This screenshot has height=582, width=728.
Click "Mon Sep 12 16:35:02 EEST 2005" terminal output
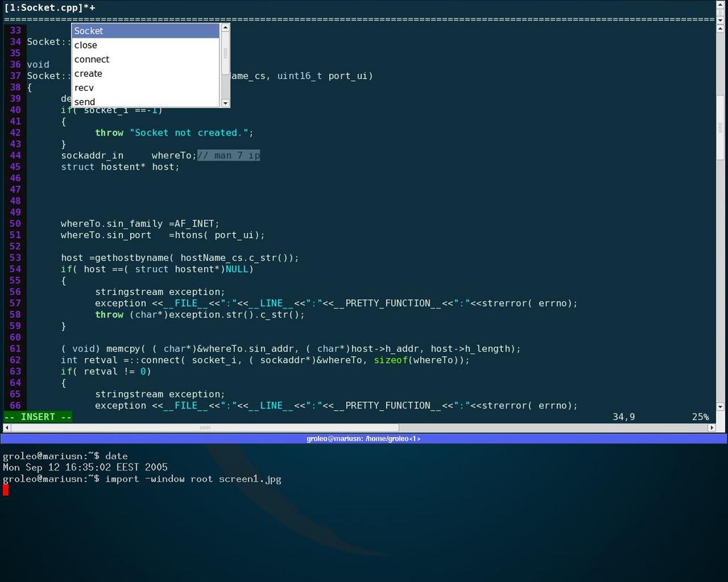[x=85, y=468]
